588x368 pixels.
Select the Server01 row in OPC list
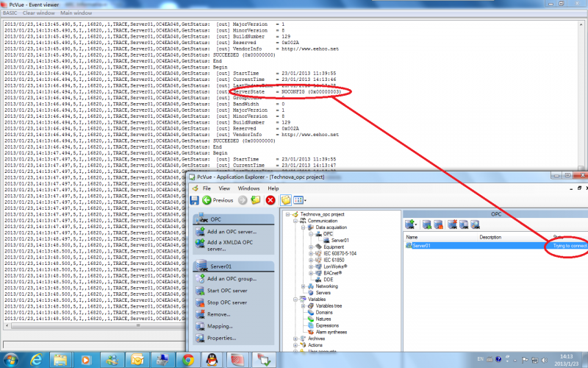(495, 246)
